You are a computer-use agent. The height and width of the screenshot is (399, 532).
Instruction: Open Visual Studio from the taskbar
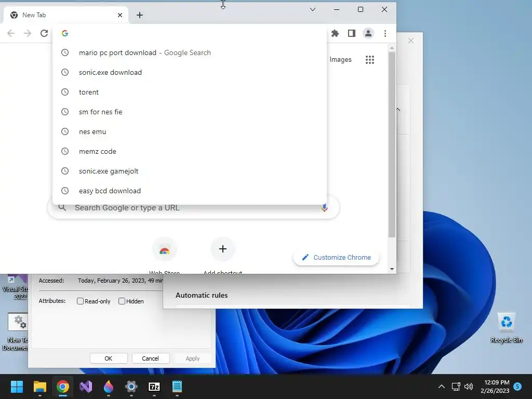[86, 387]
